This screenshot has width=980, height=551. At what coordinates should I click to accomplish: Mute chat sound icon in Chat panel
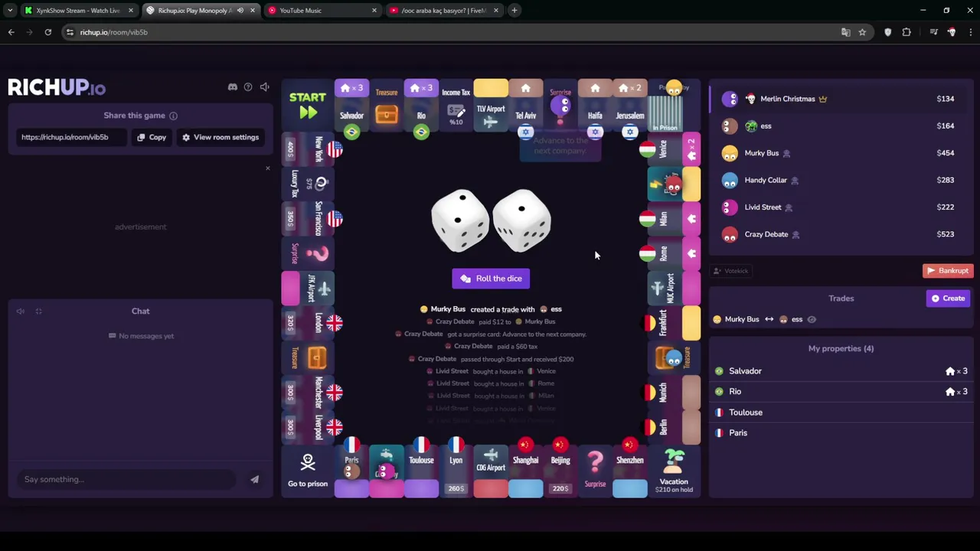pyautogui.click(x=21, y=311)
